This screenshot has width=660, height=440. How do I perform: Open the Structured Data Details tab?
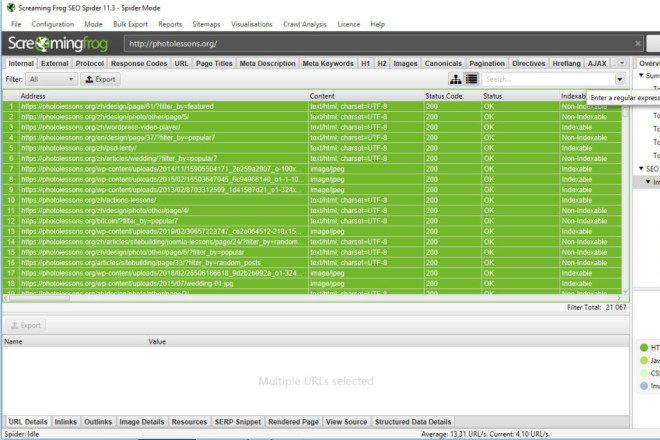[413, 421]
